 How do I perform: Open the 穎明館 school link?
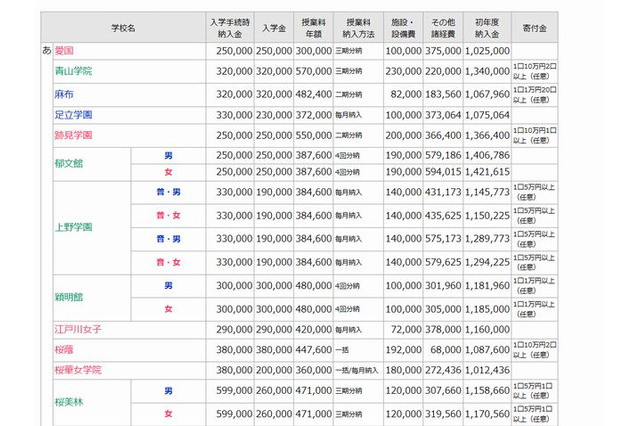(69, 297)
